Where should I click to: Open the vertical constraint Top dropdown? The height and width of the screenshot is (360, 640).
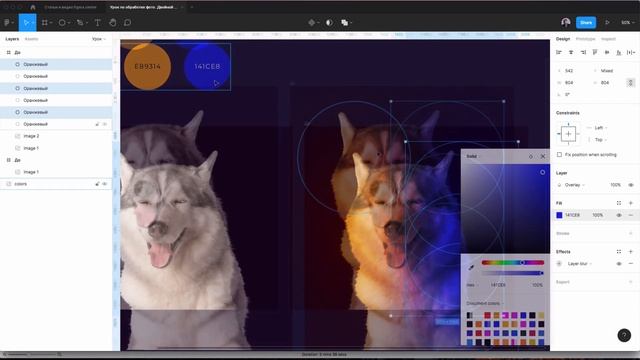coord(600,140)
